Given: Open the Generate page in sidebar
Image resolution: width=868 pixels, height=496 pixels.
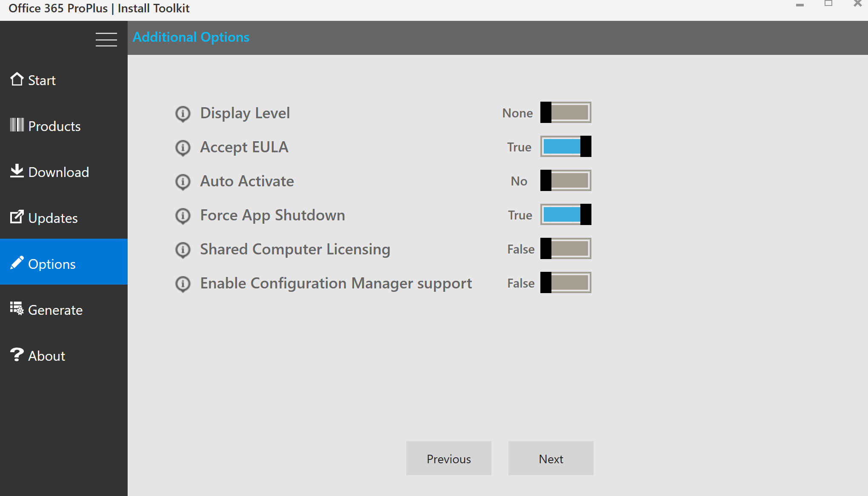Looking at the screenshot, I should coord(55,310).
